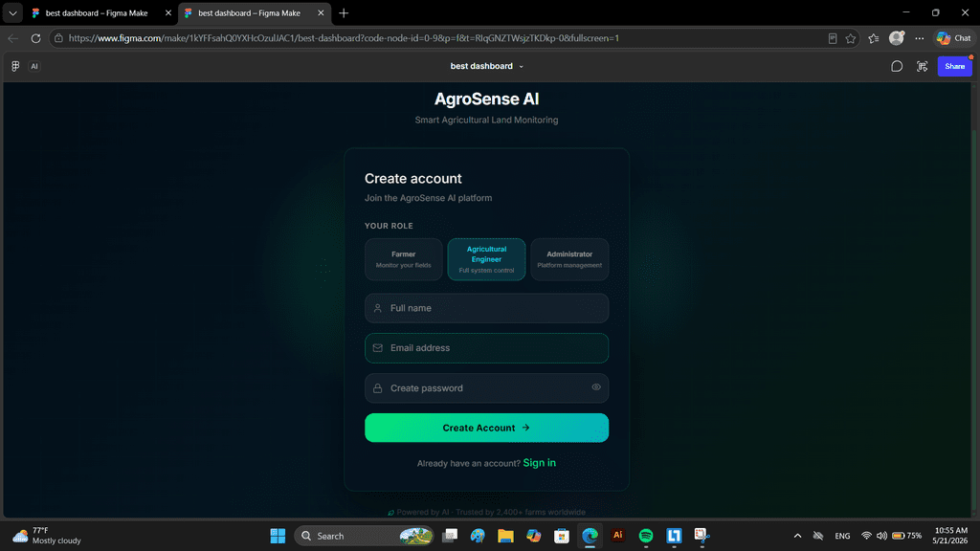Screen dimensions: 980x551
Task: Switch to the second best dashboard tab
Action: pyautogui.click(x=250, y=13)
